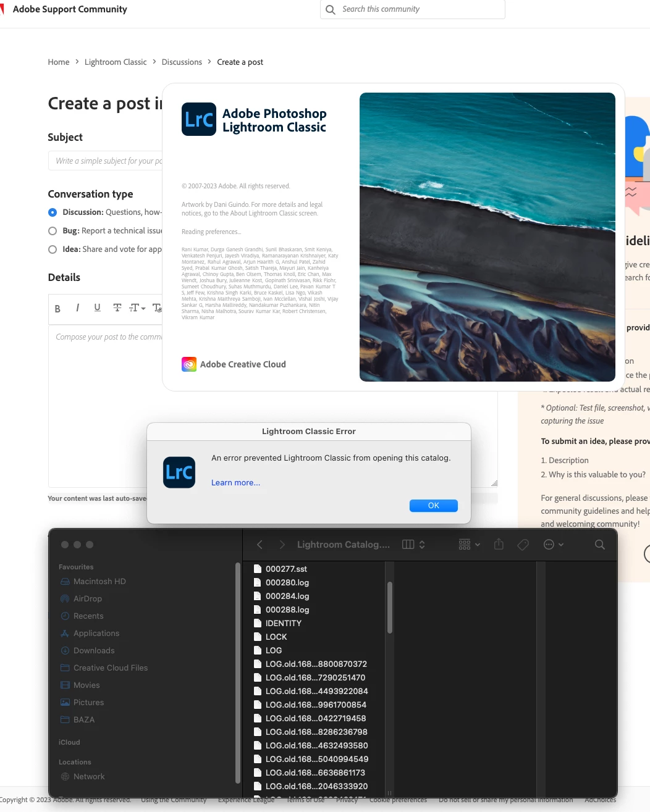This screenshot has height=812, width=650.
Task: Click the AirDrop icon in Finder sidebar
Action: pos(65,599)
